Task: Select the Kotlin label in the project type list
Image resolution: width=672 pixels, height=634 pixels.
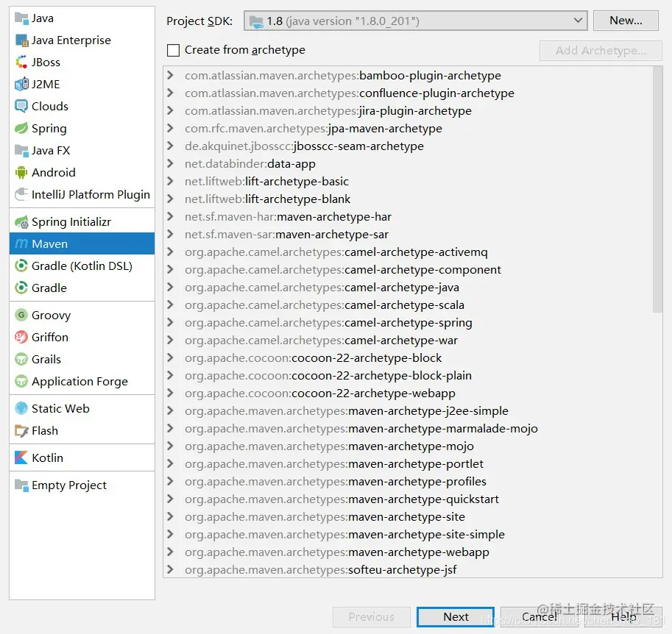Action: [x=48, y=458]
